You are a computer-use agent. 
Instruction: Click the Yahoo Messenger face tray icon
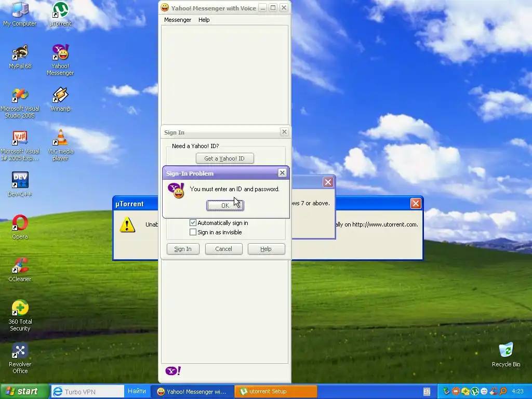click(484, 391)
